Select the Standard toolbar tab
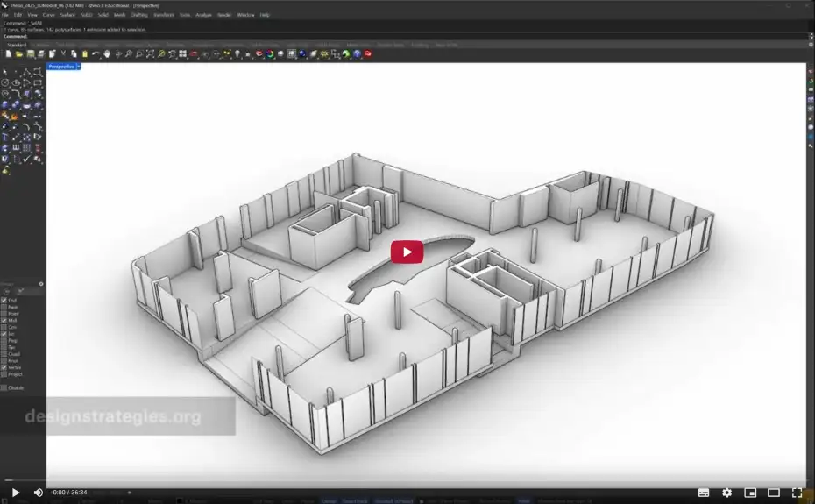815x504 pixels. [x=17, y=46]
